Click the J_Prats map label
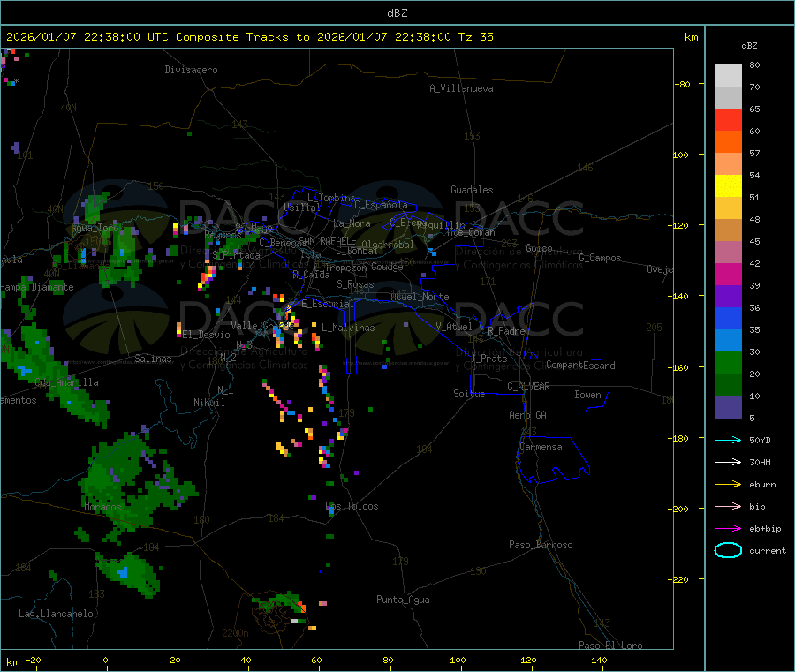Screen dimensions: 795x672 [x=488, y=358]
